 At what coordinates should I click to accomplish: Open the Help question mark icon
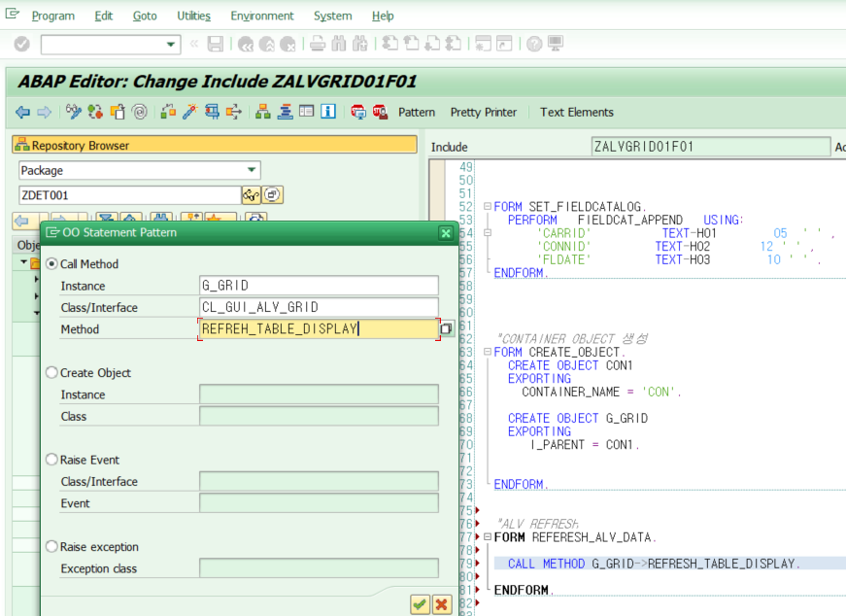click(x=534, y=44)
